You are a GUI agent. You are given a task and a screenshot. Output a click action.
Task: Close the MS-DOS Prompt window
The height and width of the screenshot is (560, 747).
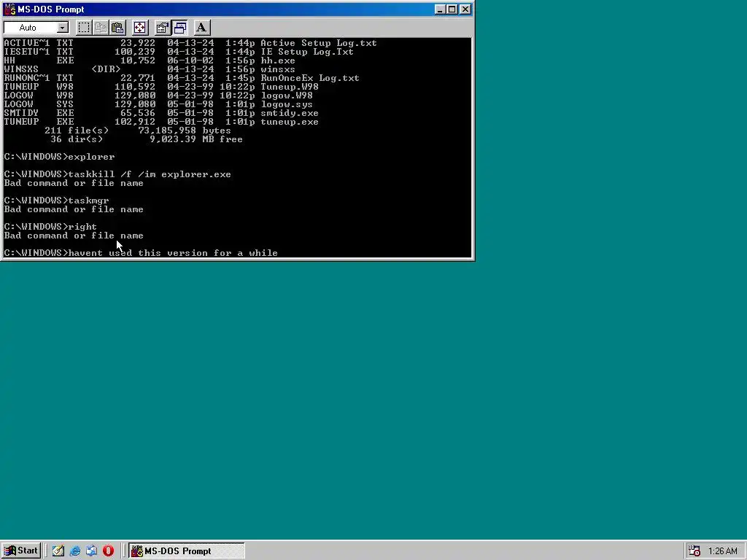pos(465,9)
